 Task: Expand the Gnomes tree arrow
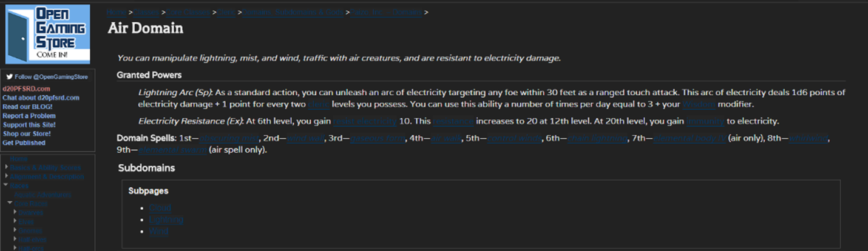coord(15,231)
